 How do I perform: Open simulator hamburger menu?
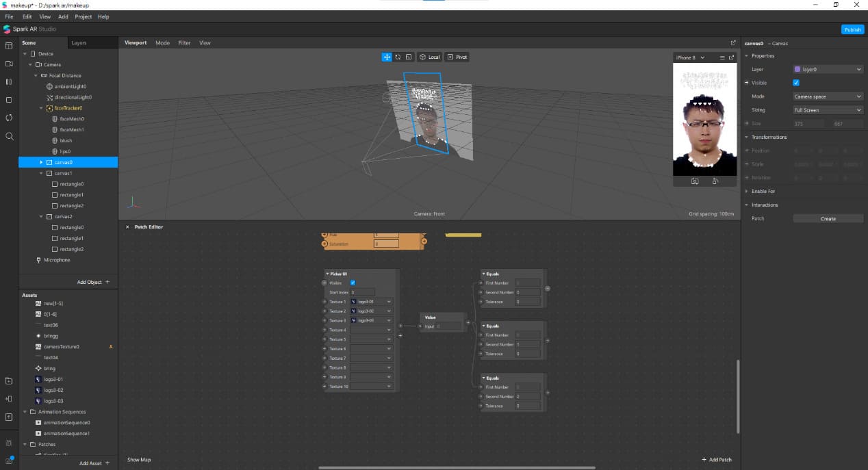pos(722,57)
